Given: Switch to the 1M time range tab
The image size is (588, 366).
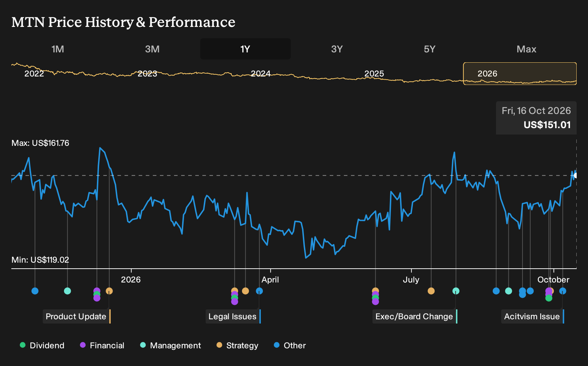Looking at the screenshot, I should (x=58, y=49).
